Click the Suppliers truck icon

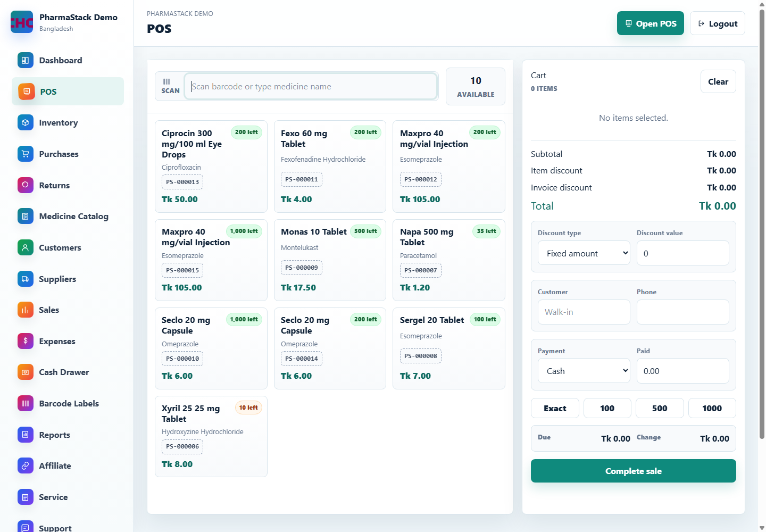pyautogui.click(x=25, y=279)
